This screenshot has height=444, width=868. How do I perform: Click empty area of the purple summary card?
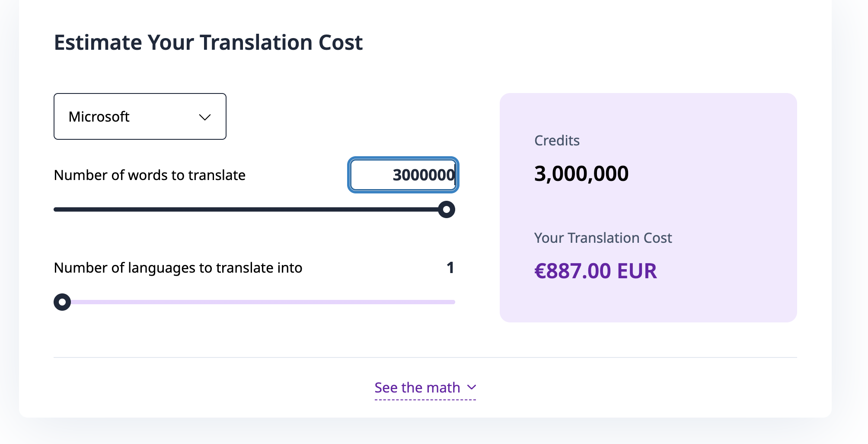click(x=726, y=195)
